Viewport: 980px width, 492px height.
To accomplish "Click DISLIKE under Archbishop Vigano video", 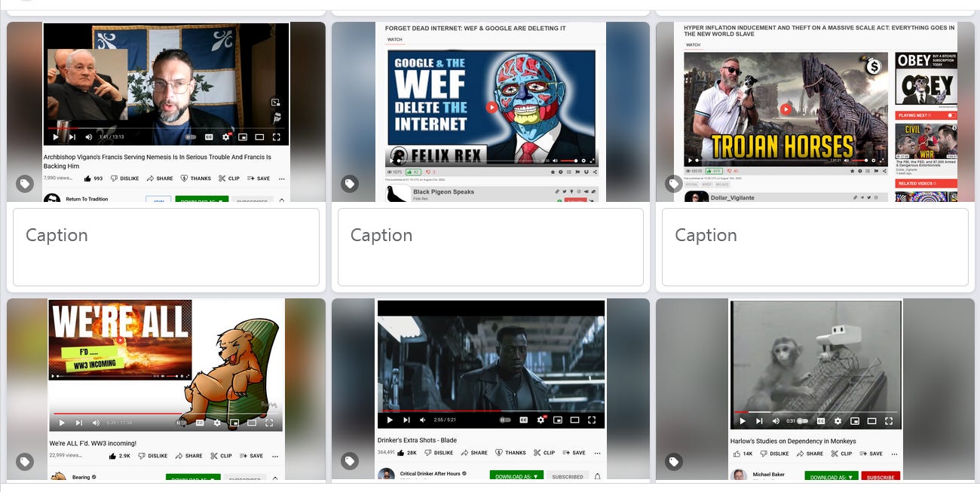I will pos(125,179).
